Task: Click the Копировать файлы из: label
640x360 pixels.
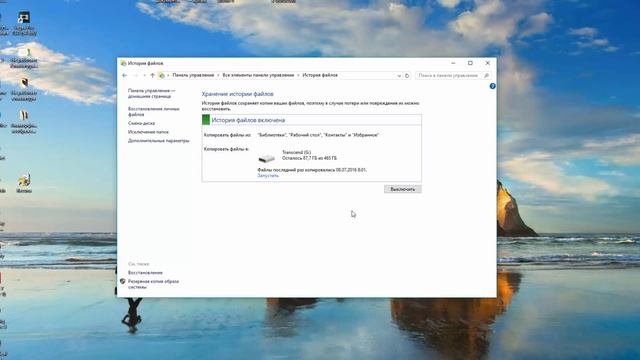Action: pos(227,135)
